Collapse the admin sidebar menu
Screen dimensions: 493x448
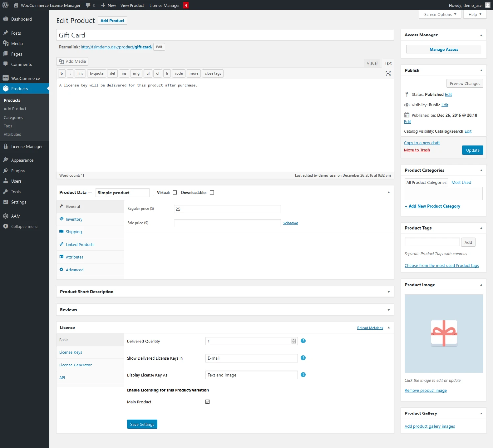25,226
